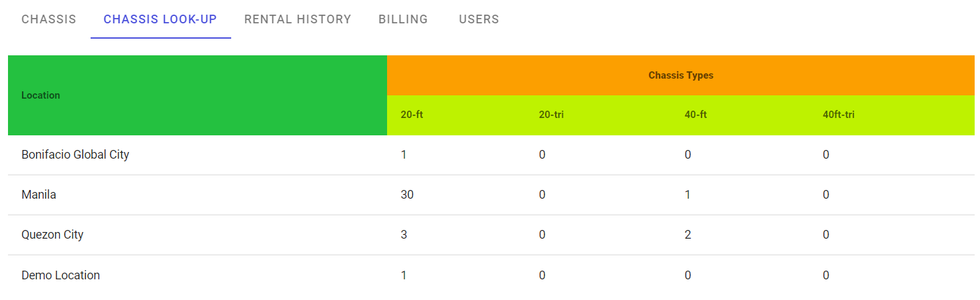Click the 40-ft column header
This screenshot has height=300, width=980.
point(696,115)
